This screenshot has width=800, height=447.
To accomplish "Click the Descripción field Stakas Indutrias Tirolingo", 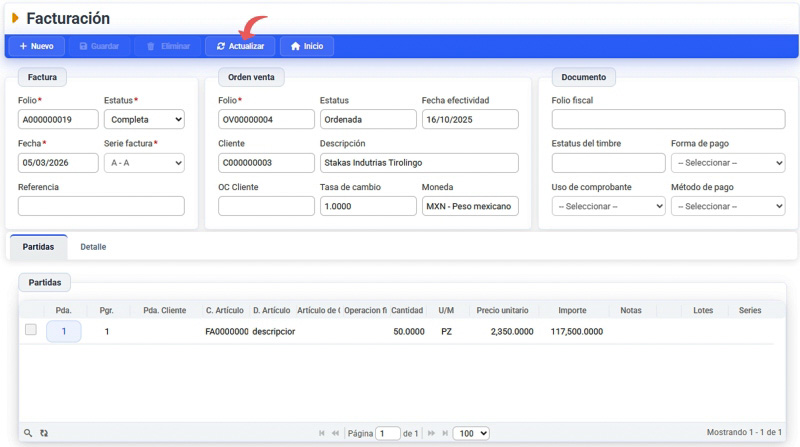I will click(419, 163).
